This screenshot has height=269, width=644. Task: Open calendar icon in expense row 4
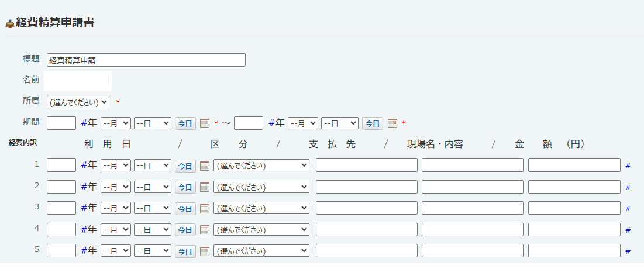tap(205, 229)
